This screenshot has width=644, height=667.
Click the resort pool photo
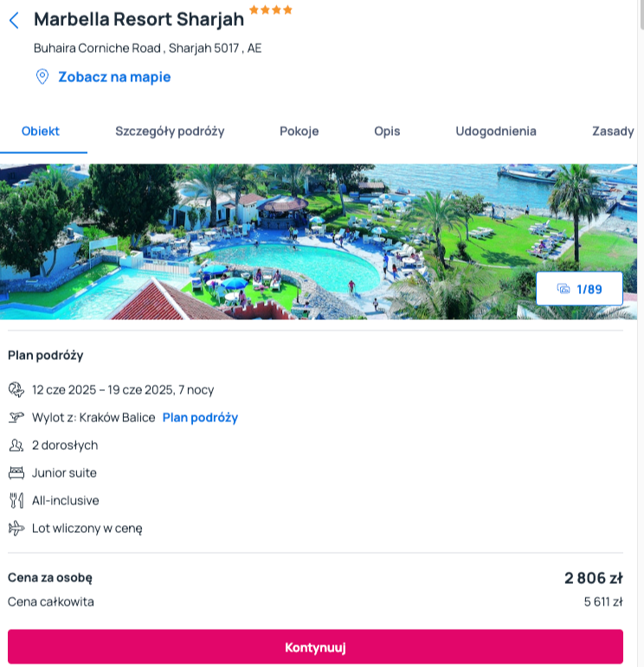pyautogui.click(x=319, y=241)
